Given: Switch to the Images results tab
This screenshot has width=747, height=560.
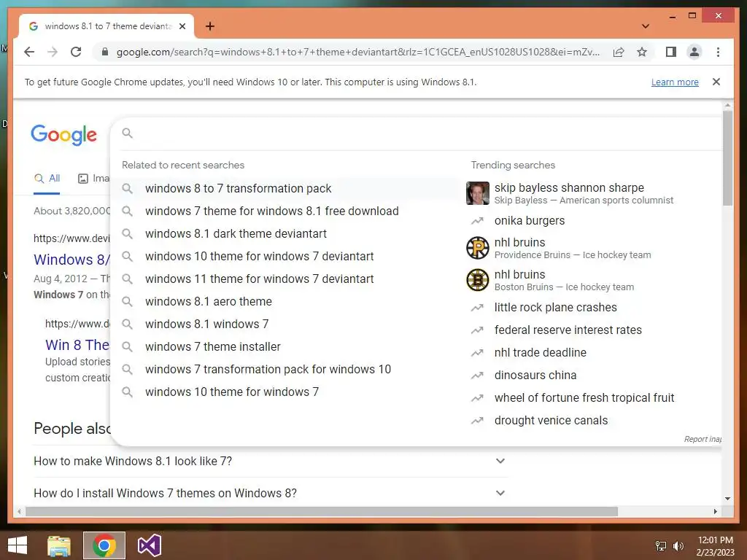Looking at the screenshot, I should (x=94, y=179).
